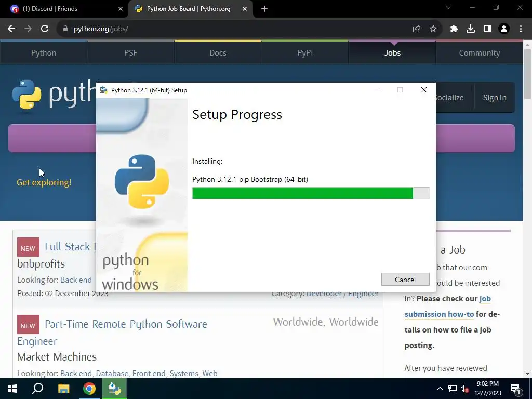Click the Systems link in Market Machines job

point(184,373)
